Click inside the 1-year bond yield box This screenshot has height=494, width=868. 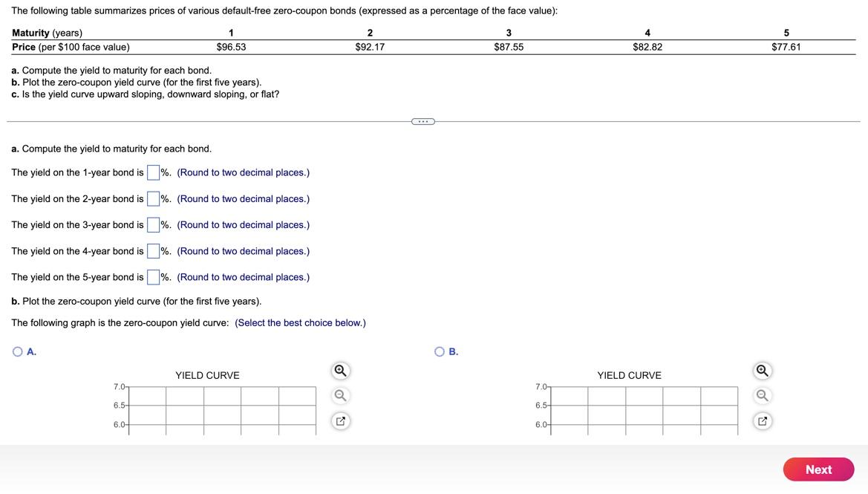[x=153, y=172]
